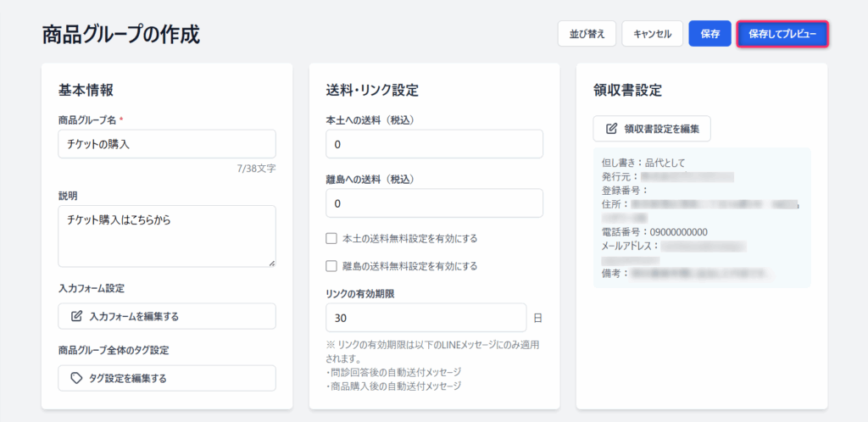Click the 領収書設定 section heading
This screenshot has width=868, height=422.
[x=627, y=90]
